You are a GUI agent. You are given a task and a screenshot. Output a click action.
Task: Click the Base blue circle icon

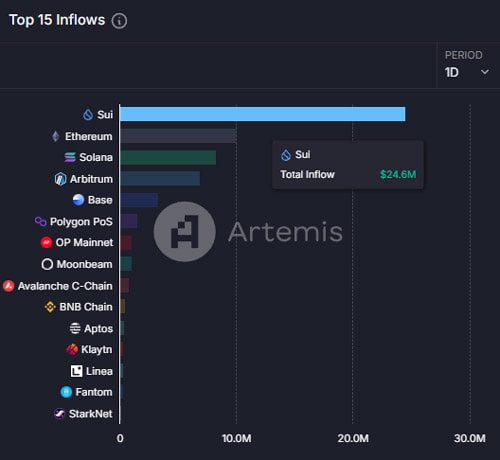coord(78,200)
